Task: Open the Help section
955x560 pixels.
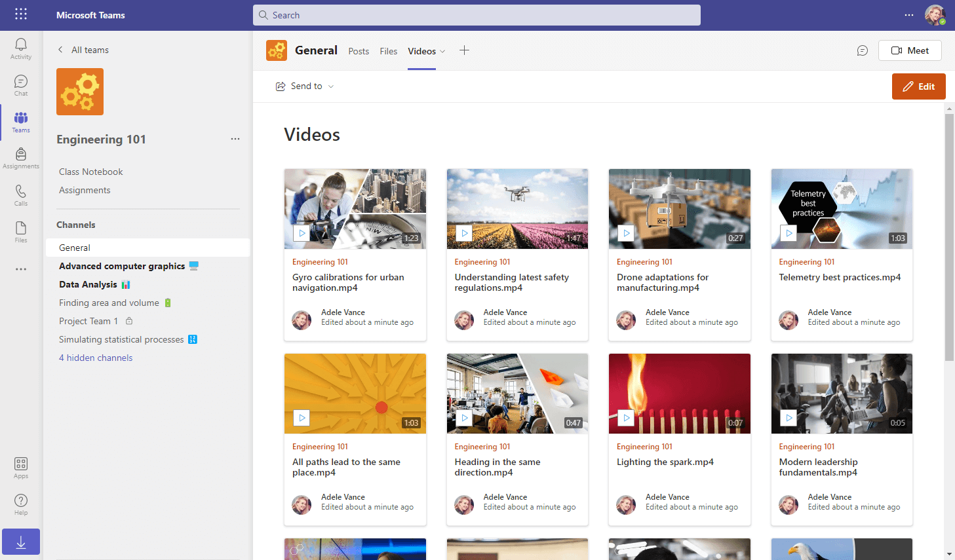Action: click(x=20, y=503)
